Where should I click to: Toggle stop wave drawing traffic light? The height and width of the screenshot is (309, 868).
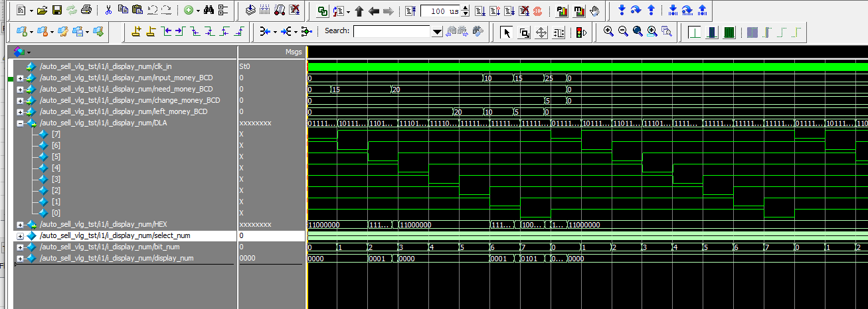click(581, 32)
